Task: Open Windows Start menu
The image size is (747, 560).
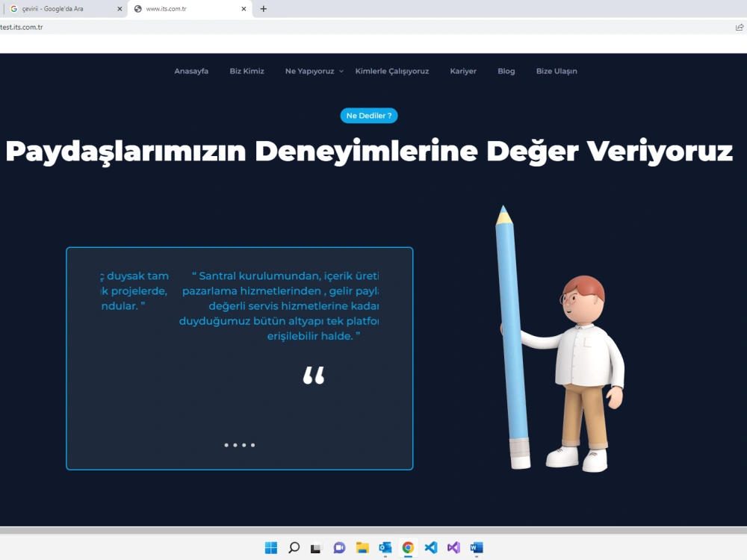Action: pyautogui.click(x=271, y=547)
